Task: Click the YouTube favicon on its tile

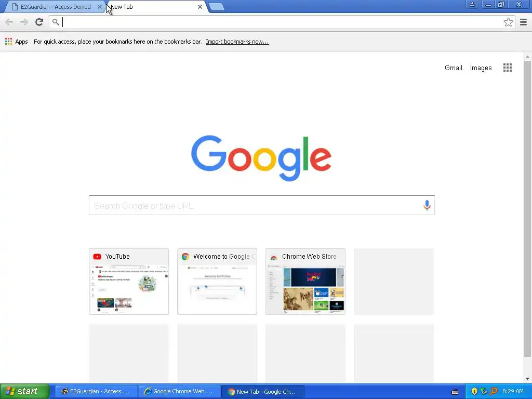Action: click(x=97, y=257)
